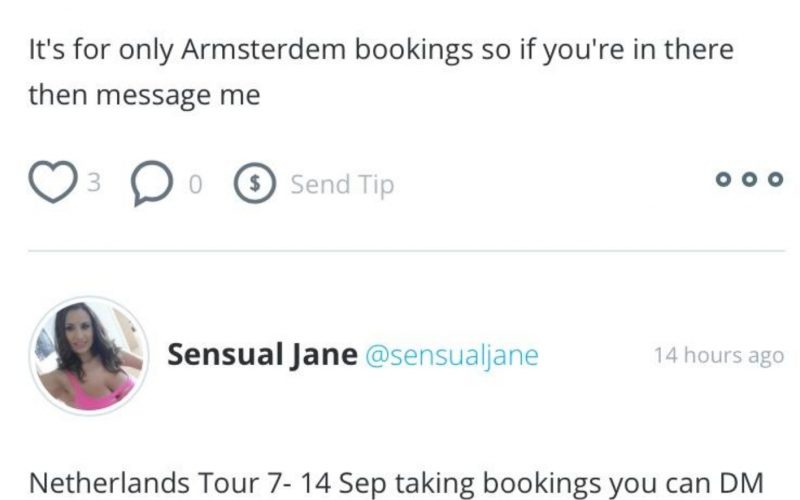Click the Sensual Jane display name
800x500 pixels.
(x=262, y=355)
